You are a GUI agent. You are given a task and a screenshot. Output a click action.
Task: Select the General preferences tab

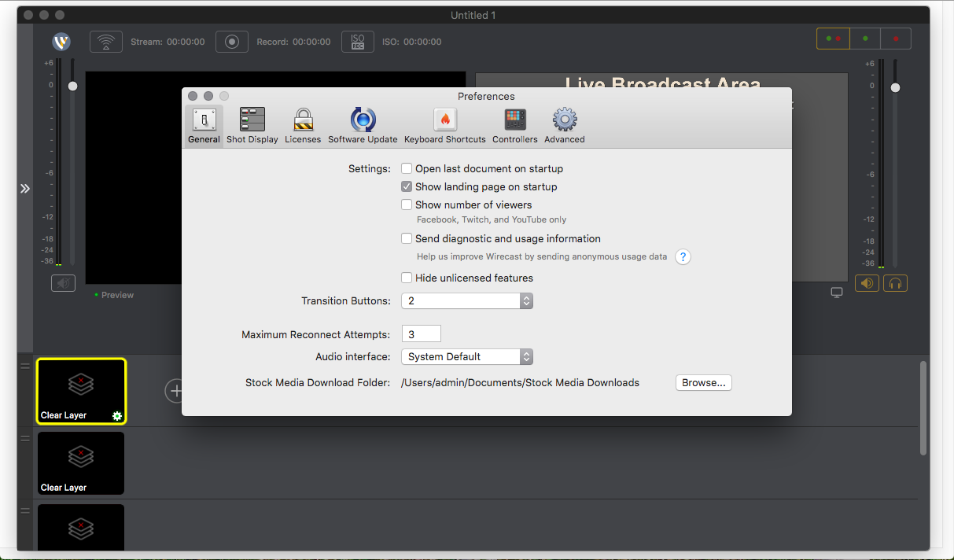tap(204, 126)
